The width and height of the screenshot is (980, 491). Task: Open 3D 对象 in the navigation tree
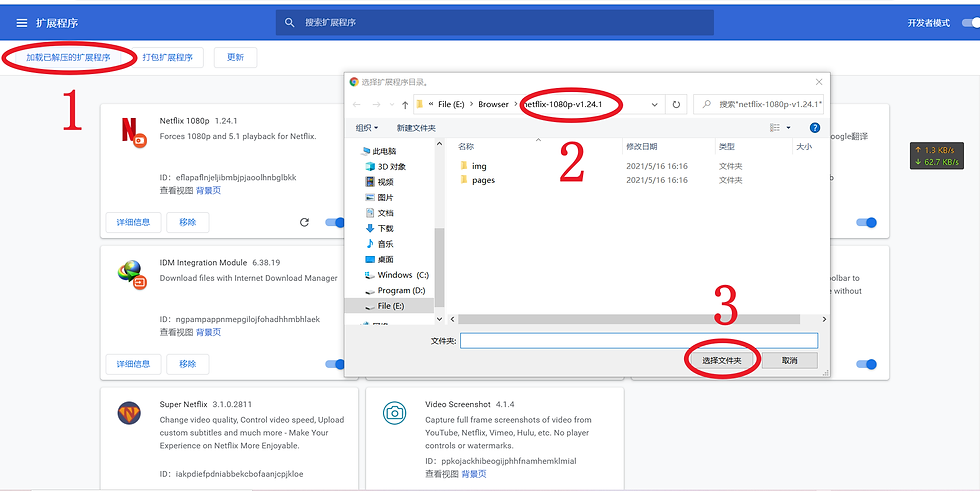click(x=385, y=166)
